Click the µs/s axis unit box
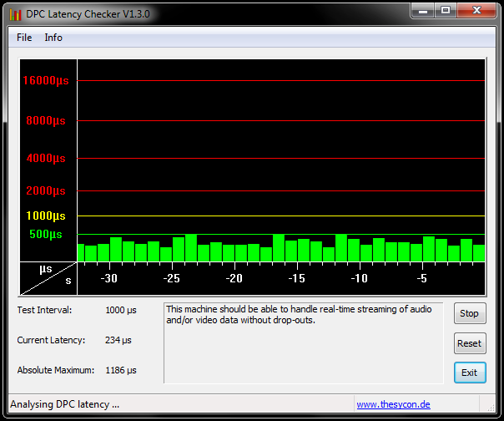504x421 pixels. tap(48, 278)
